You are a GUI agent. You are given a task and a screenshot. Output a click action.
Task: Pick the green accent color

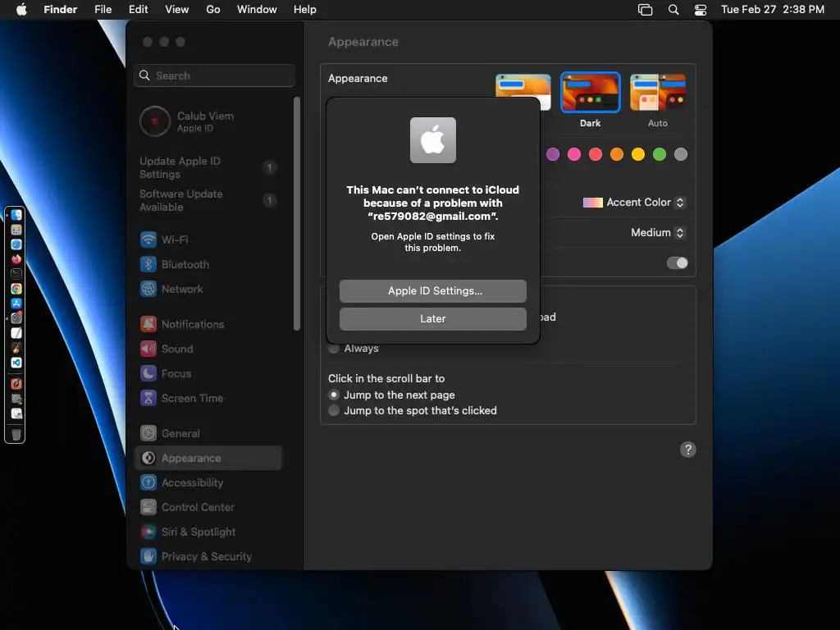660,154
